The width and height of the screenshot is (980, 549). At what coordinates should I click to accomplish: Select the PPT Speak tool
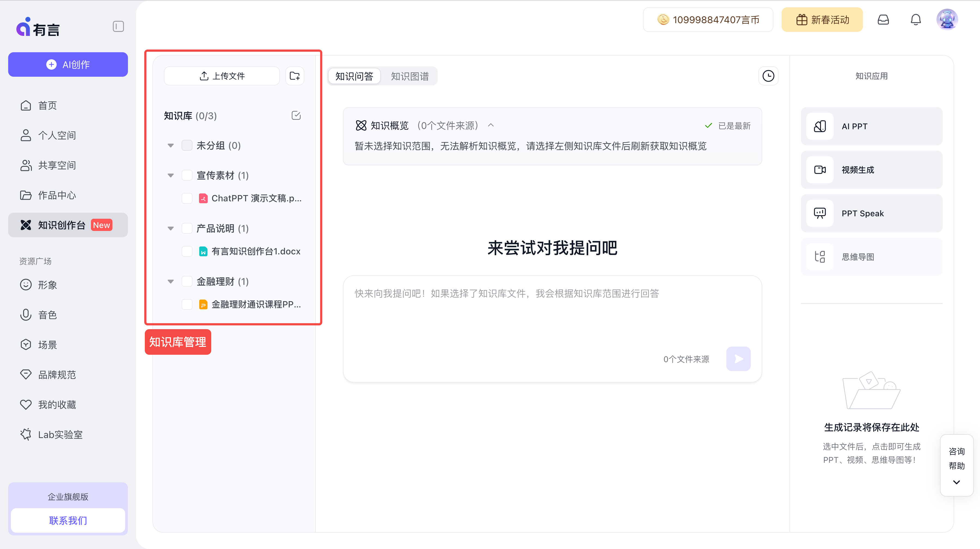pyautogui.click(x=871, y=213)
